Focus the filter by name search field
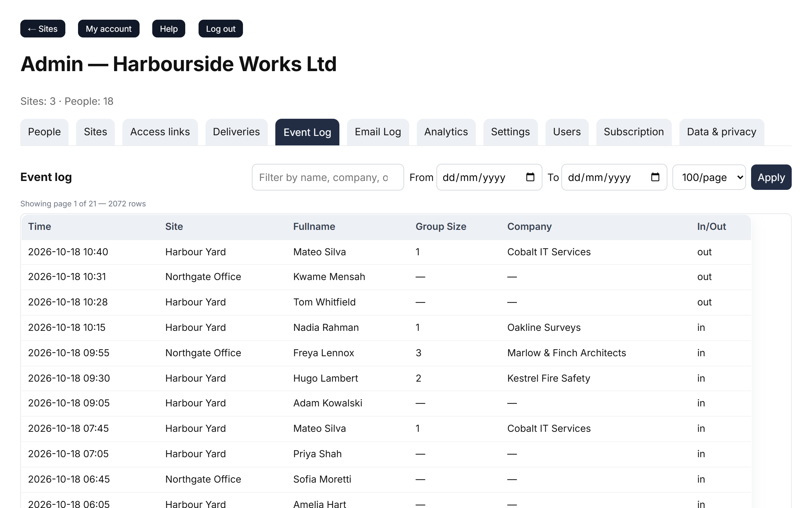Viewport: 812px width, 508px height. (x=328, y=177)
